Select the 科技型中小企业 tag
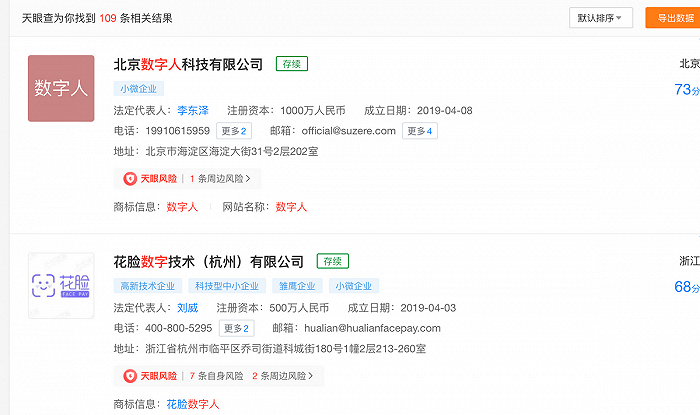700x415 pixels. (227, 286)
